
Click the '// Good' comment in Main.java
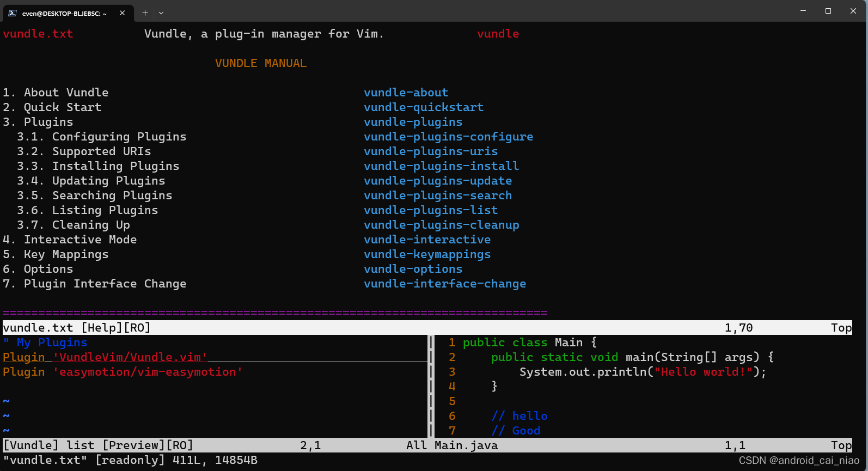516,431
